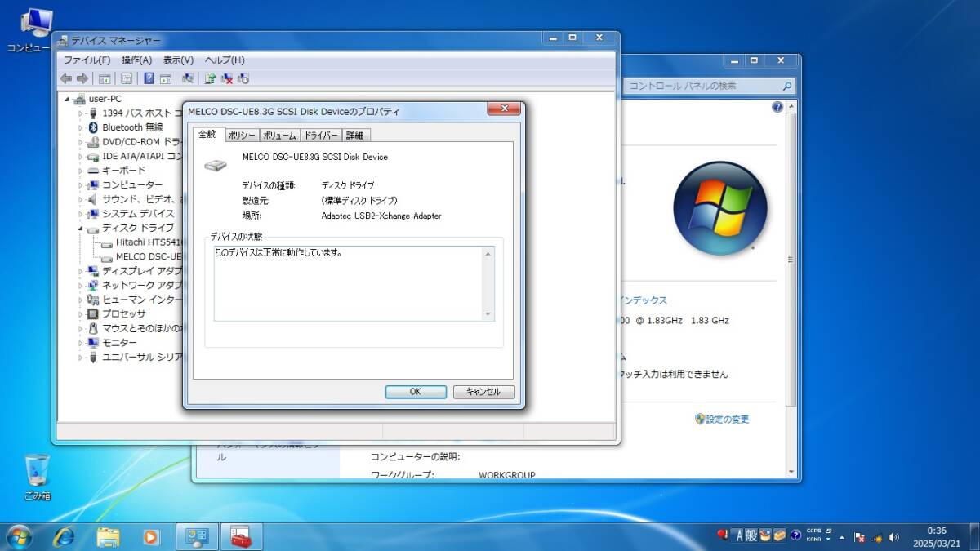This screenshot has width=980, height=551.
Task: Switch to the ボリューム tab
Action: [280, 136]
